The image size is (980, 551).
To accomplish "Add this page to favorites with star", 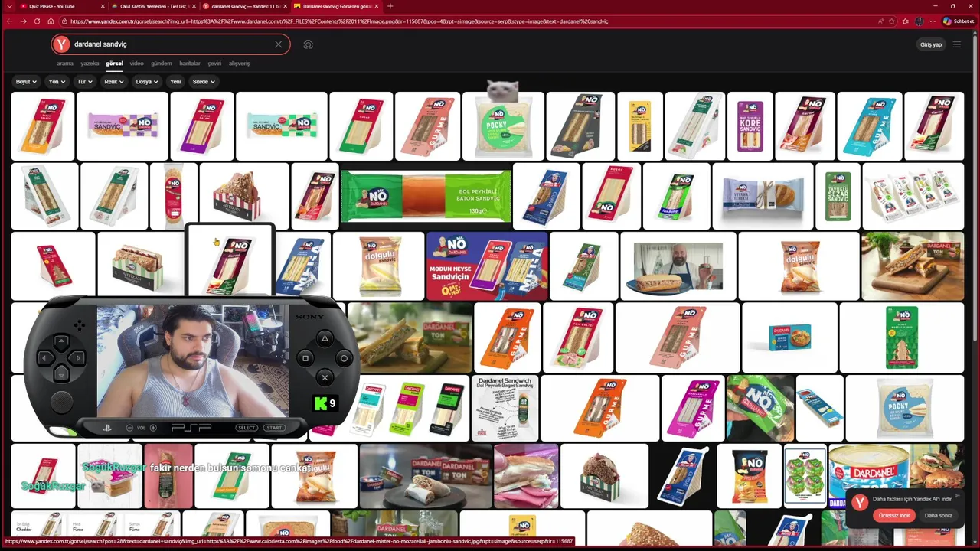I will (892, 21).
